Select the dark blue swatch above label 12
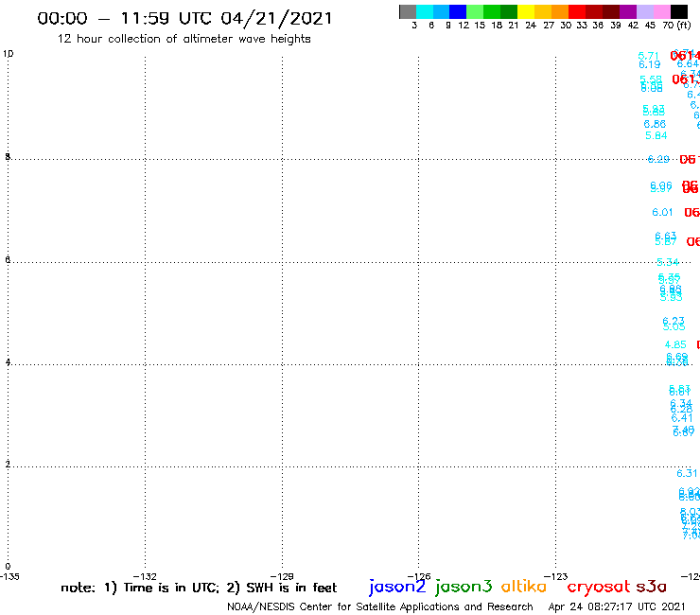 point(458,11)
